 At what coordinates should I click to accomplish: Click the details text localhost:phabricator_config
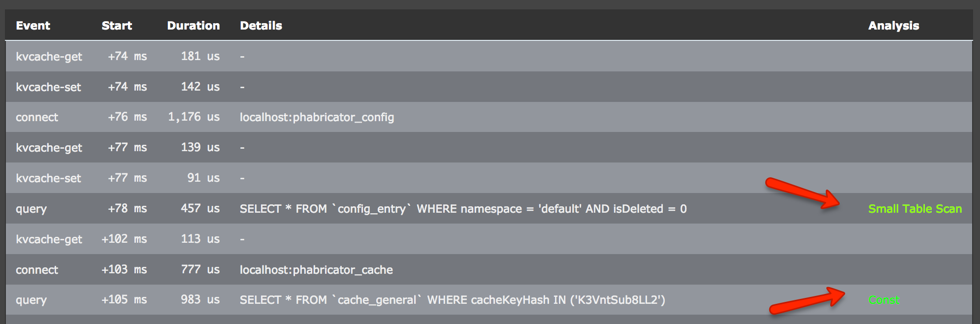317,117
